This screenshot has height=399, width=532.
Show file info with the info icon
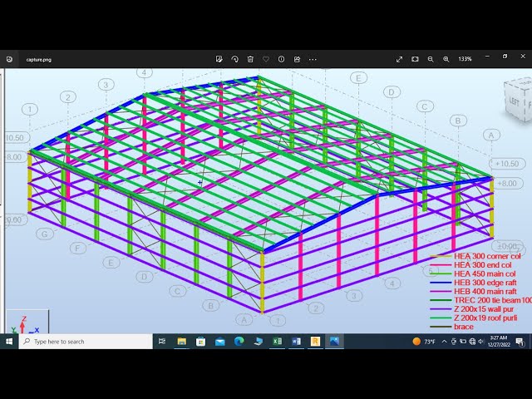pyautogui.click(x=281, y=59)
